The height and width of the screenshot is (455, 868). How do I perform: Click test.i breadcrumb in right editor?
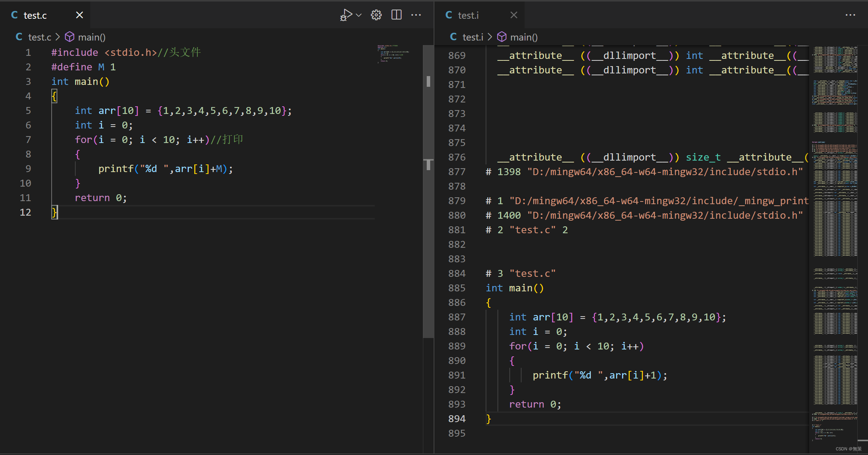coord(473,37)
